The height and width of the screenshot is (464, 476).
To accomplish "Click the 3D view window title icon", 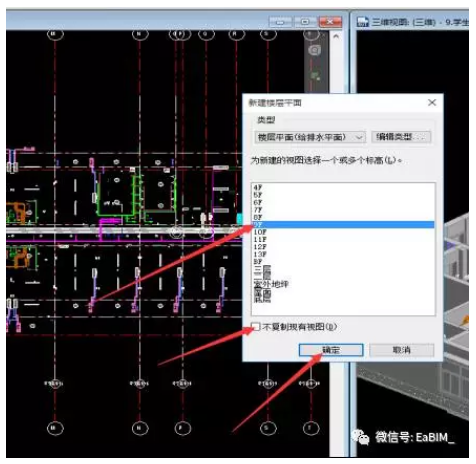I will pos(363,22).
